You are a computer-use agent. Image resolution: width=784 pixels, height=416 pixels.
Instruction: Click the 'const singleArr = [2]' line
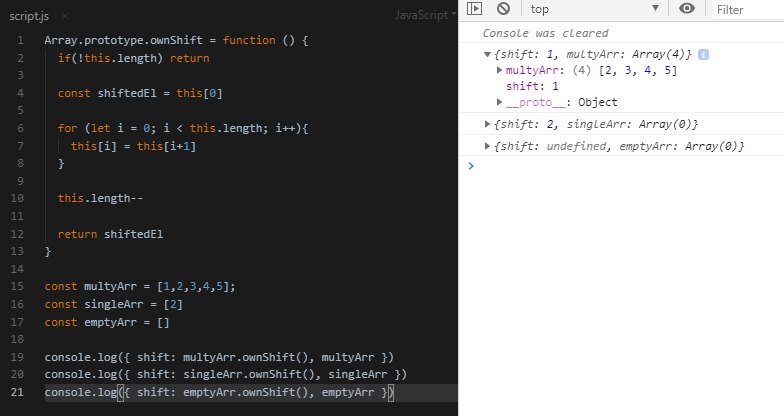[114, 304]
